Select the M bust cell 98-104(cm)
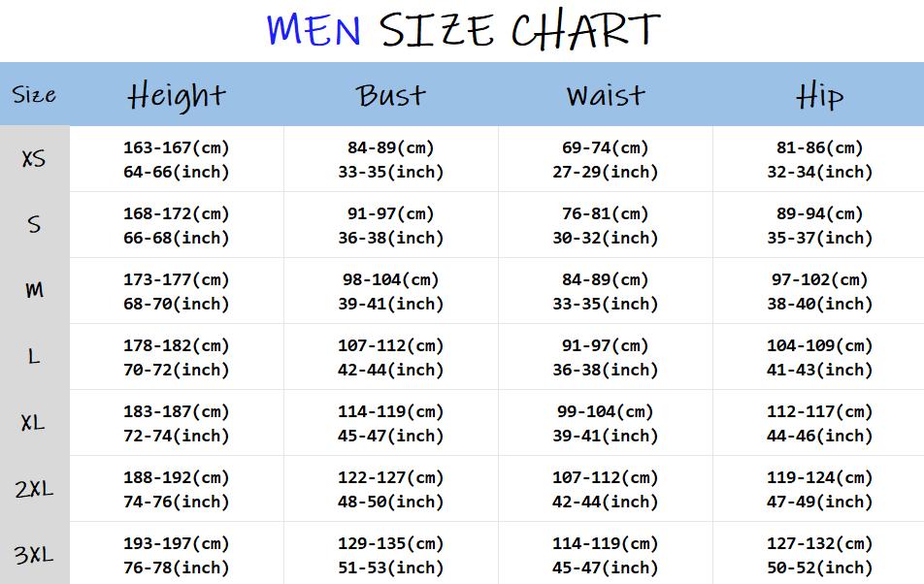The width and height of the screenshot is (924, 584). (x=391, y=279)
